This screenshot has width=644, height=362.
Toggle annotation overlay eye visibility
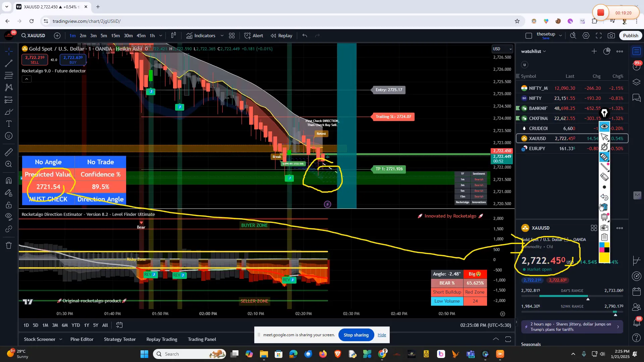pyautogui.click(x=604, y=126)
